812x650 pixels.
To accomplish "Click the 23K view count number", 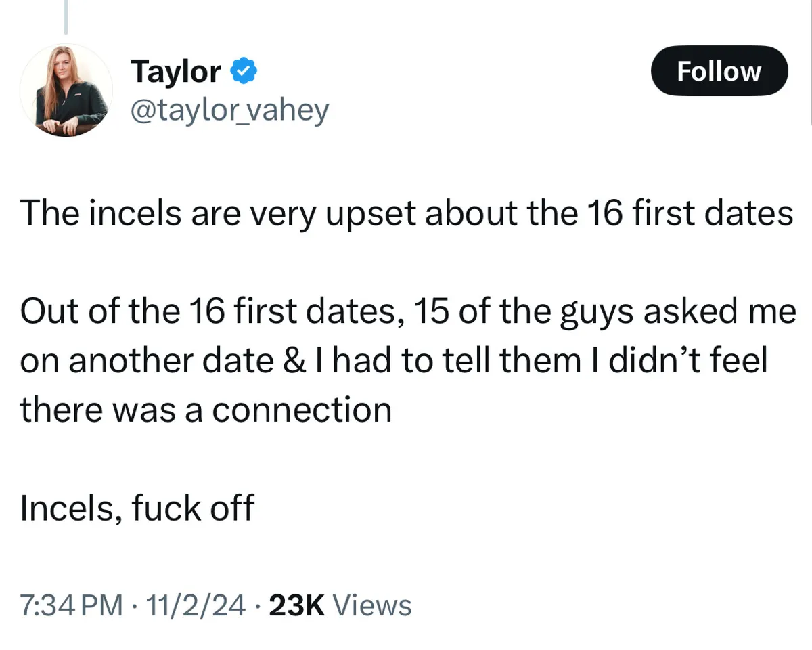I will pyautogui.click(x=297, y=605).
